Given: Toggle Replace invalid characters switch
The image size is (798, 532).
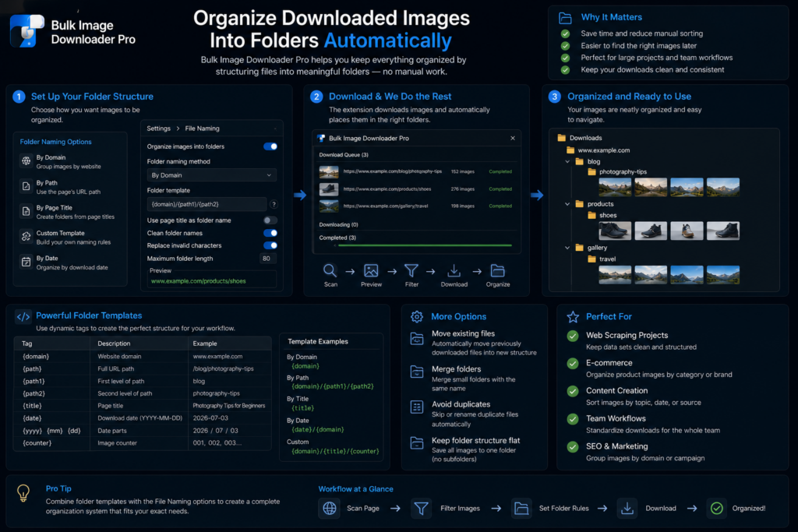Looking at the screenshot, I should coord(270,245).
